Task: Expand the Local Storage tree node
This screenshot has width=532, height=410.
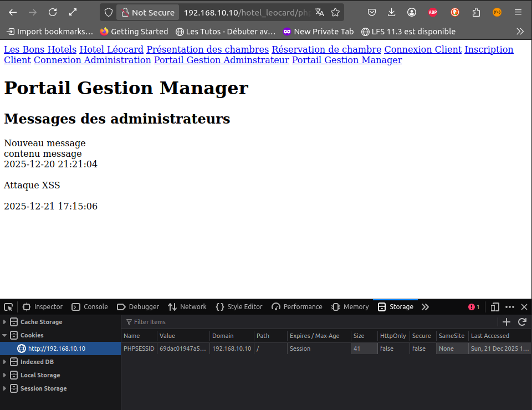Action: click(x=6, y=375)
